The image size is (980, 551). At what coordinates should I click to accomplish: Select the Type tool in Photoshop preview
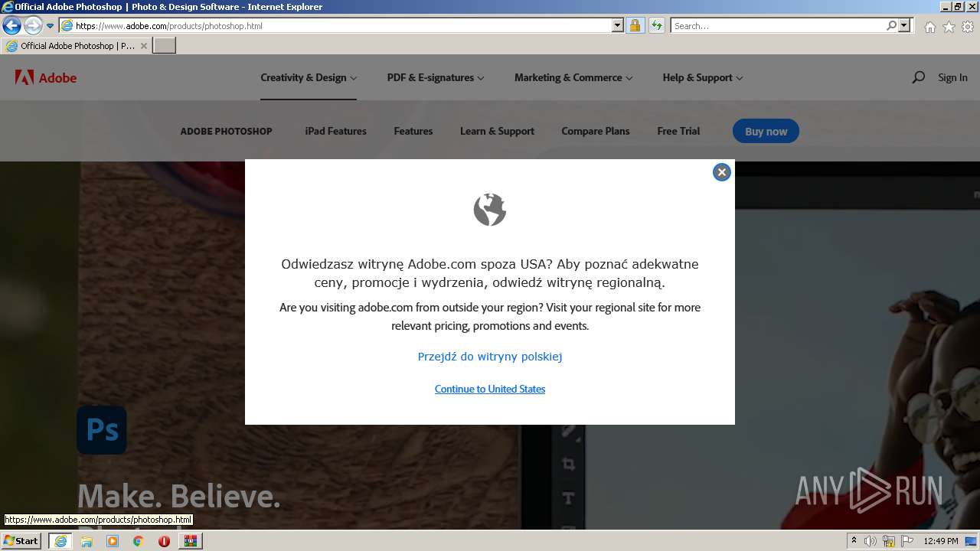pyautogui.click(x=568, y=499)
